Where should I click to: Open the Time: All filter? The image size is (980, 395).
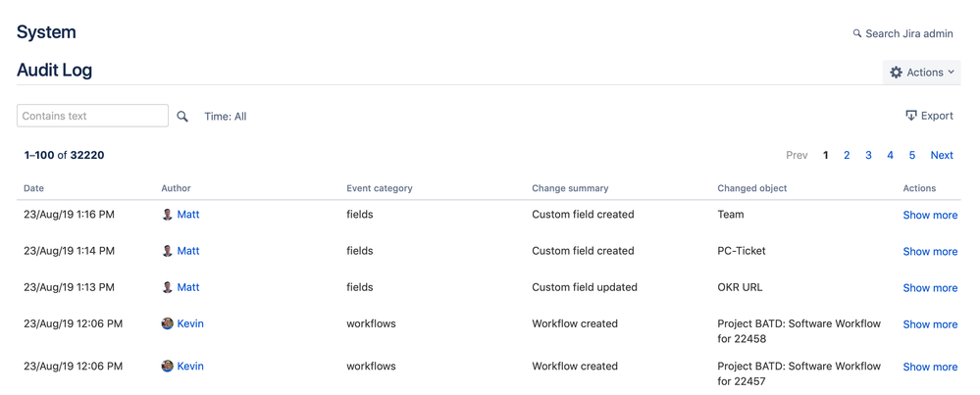pos(226,116)
